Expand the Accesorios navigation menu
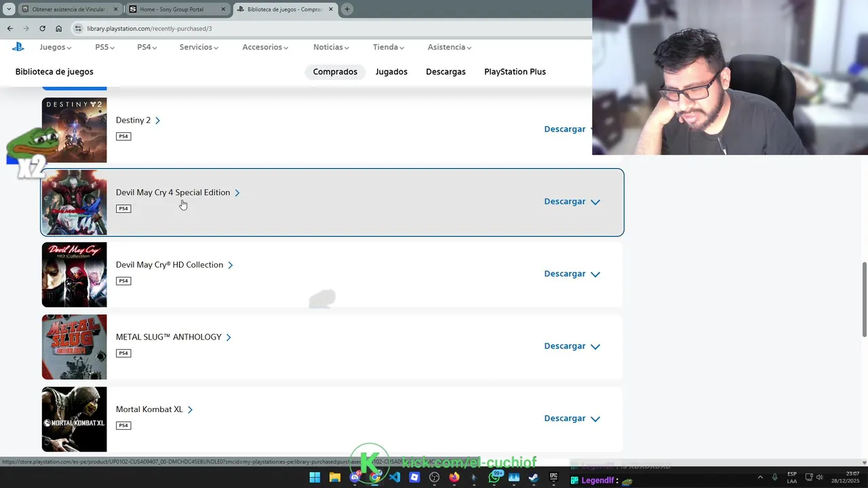This screenshot has height=488, width=868. click(x=265, y=47)
